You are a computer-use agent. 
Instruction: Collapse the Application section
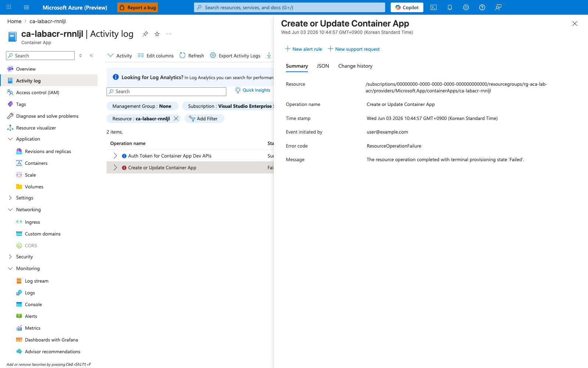click(10, 139)
